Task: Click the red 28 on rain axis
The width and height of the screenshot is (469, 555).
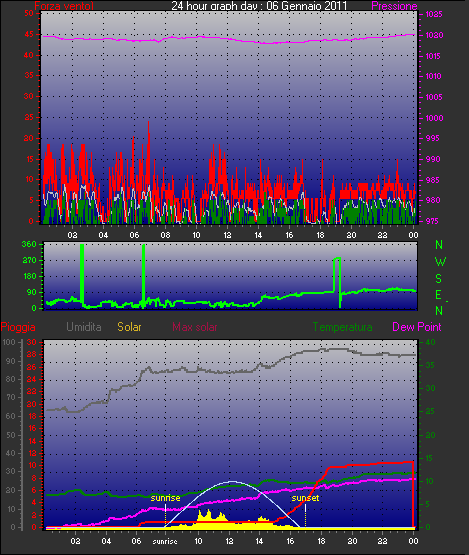Action: point(32,354)
